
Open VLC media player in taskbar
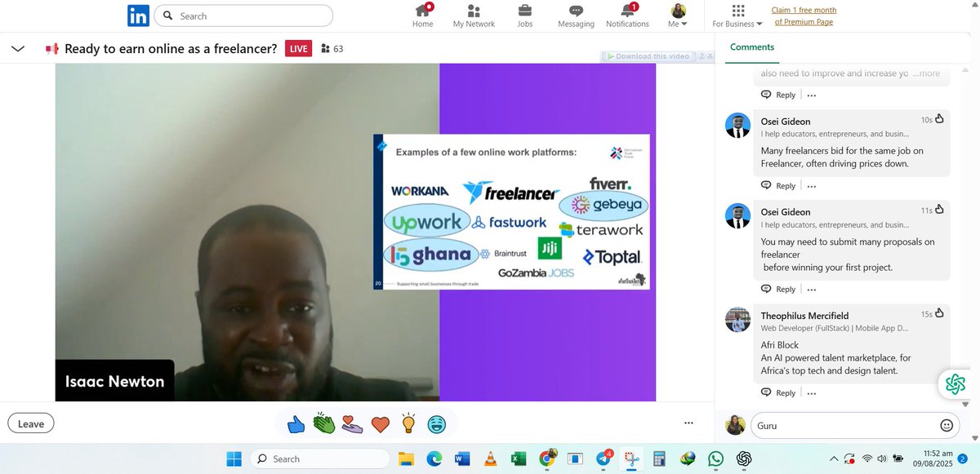click(x=490, y=458)
